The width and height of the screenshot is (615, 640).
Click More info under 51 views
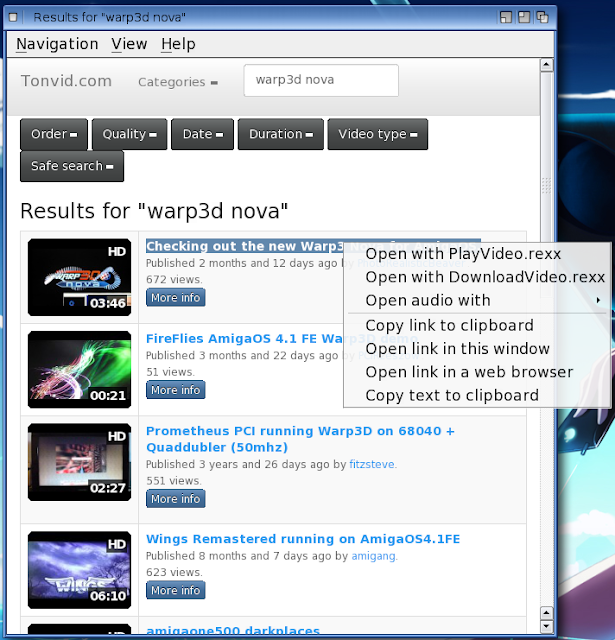point(175,390)
